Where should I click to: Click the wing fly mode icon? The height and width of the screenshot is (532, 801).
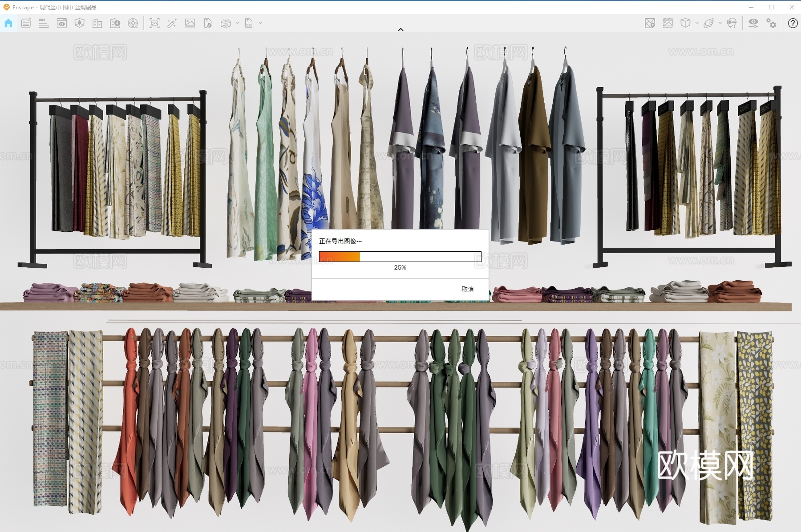pos(708,23)
